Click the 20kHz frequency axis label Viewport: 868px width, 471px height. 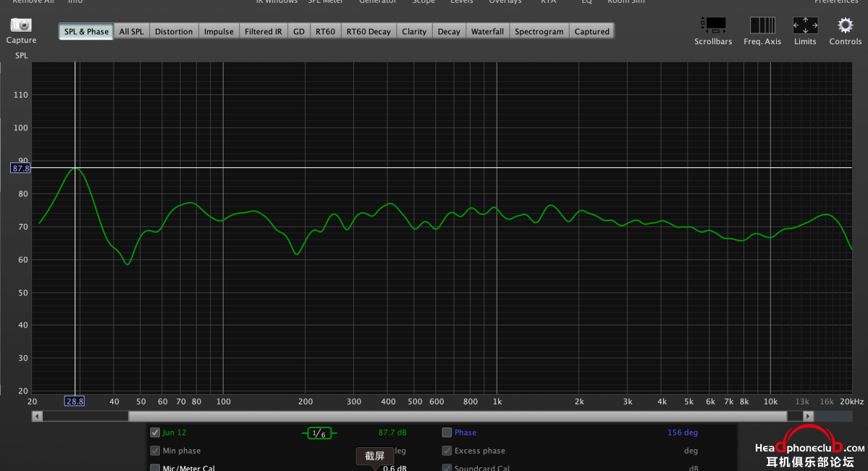(x=851, y=401)
